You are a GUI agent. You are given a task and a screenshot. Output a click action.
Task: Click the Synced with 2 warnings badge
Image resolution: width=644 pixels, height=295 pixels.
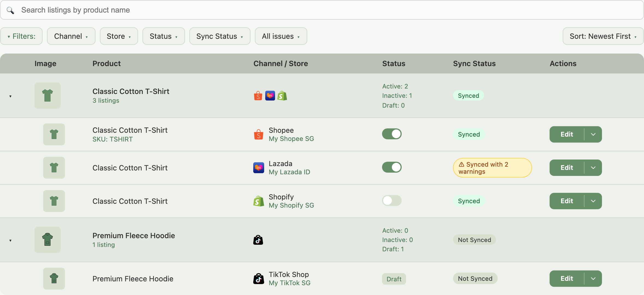pos(493,168)
